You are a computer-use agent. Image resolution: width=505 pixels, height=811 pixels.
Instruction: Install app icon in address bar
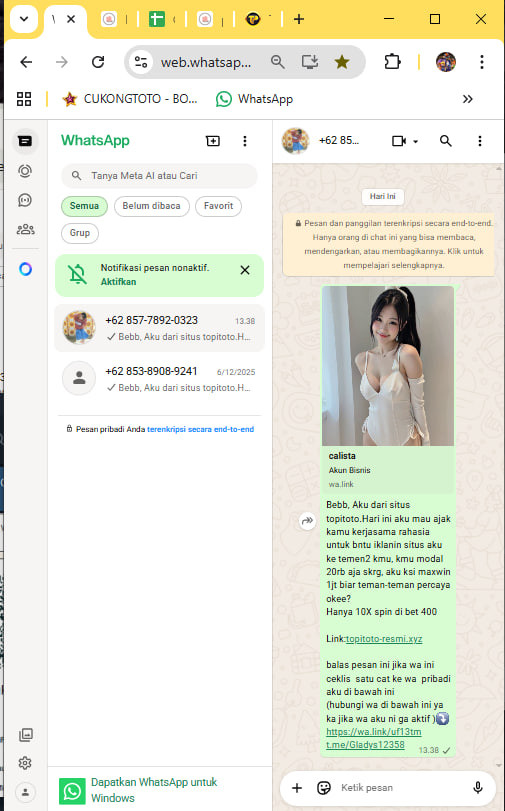tap(309, 63)
